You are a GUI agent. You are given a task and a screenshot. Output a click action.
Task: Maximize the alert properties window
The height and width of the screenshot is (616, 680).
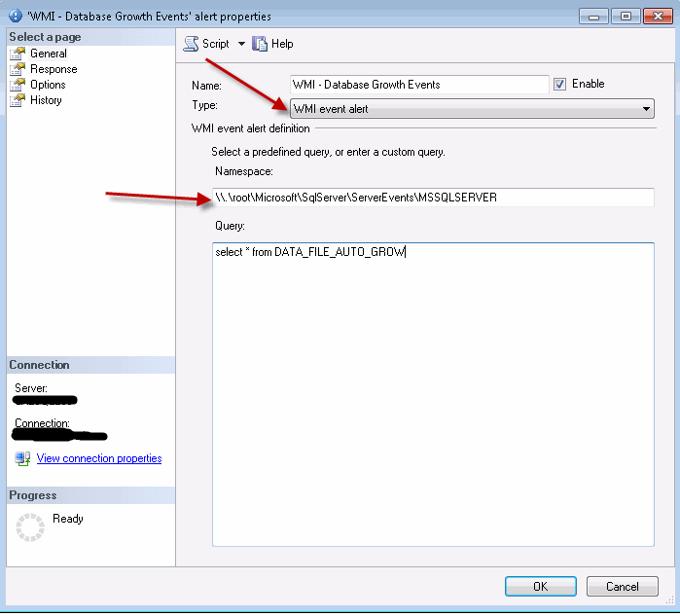[x=626, y=17]
